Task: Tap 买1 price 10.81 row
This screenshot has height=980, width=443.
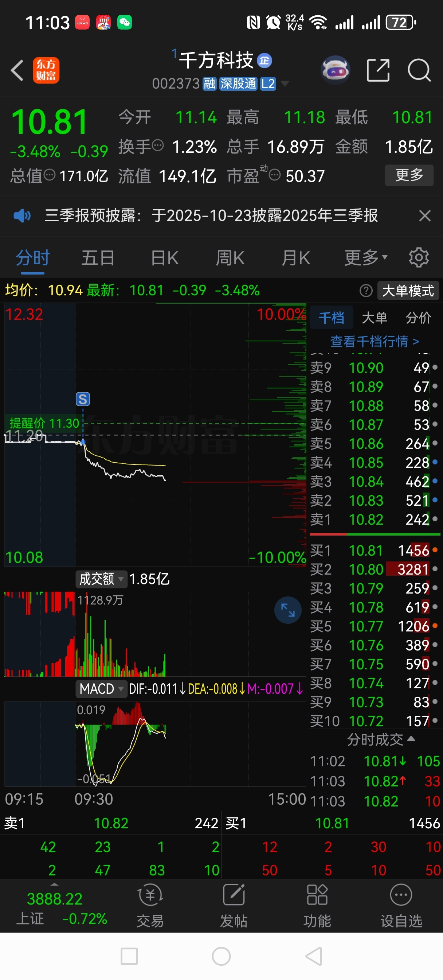Action: pyautogui.click(x=374, y=551)
